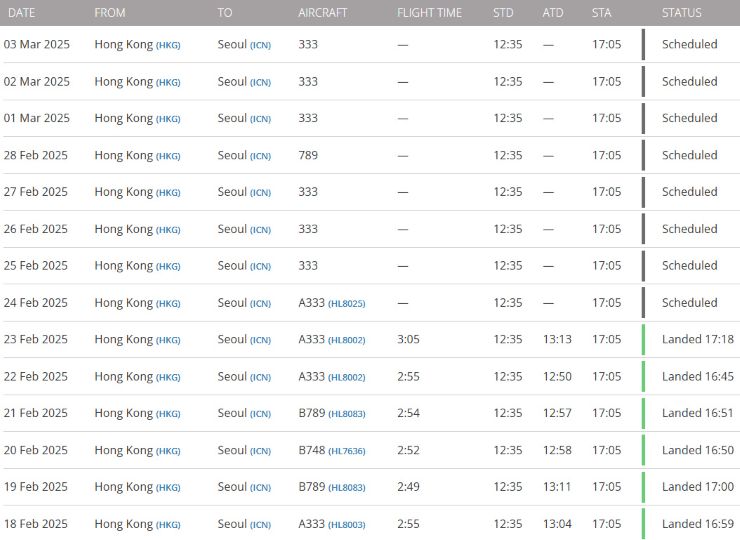
Task: Open HL8003 registration for 18 Feb flight
Action: (346, 525)
